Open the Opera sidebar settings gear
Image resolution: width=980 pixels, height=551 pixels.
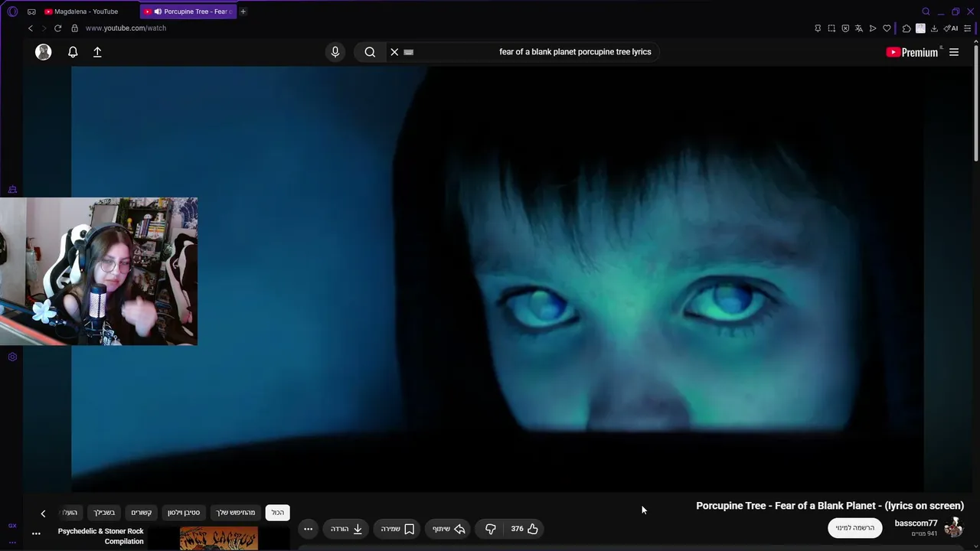click(12, 357)
